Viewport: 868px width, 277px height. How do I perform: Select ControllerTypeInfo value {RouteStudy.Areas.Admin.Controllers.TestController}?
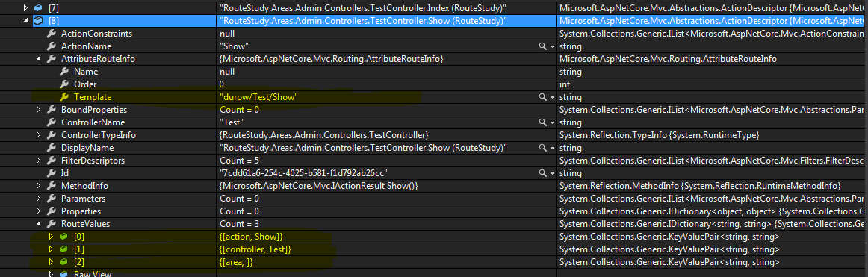pyautogui.click(x=324, y=135)
